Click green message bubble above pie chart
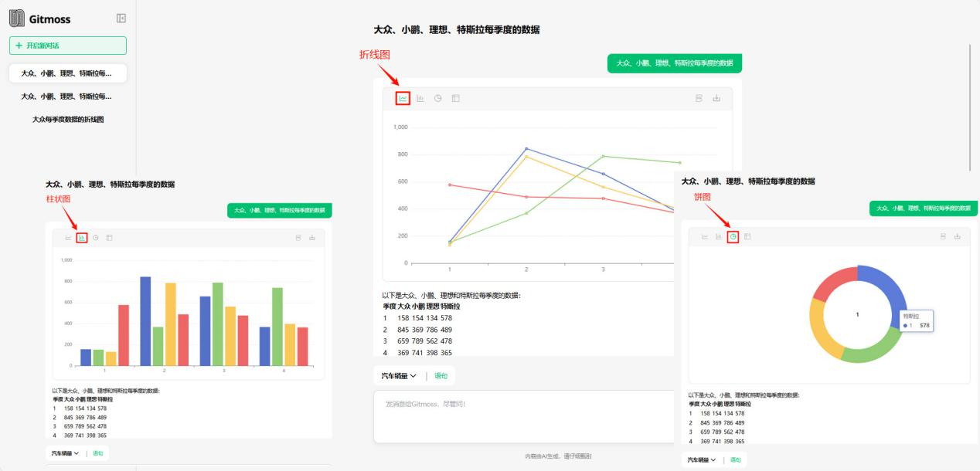 [922, 208]
